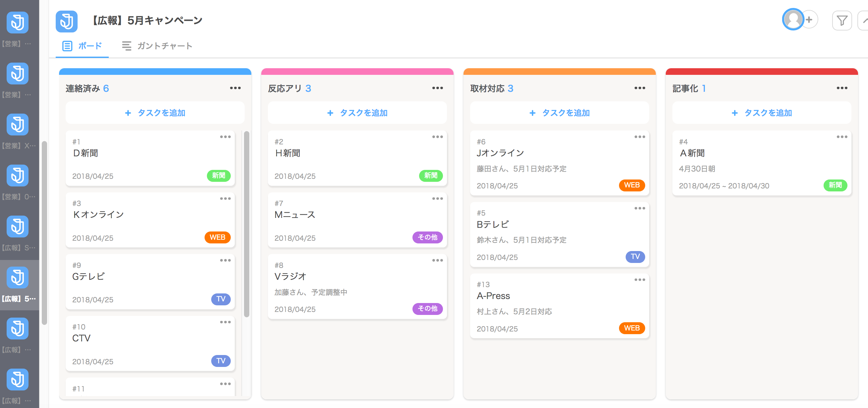Screen dimensions: 868x408
Task: Click the 新聞 tag on A新聞 card
Action: click(835, 185)
